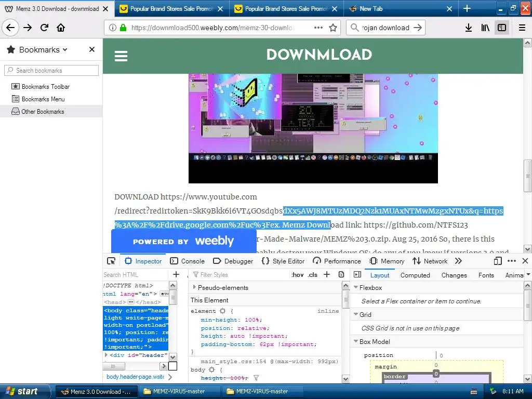Image resolution: width=532 pixels, height=399 pixels.
Task: Go forward one page
Action: click(x=28, y=28)
